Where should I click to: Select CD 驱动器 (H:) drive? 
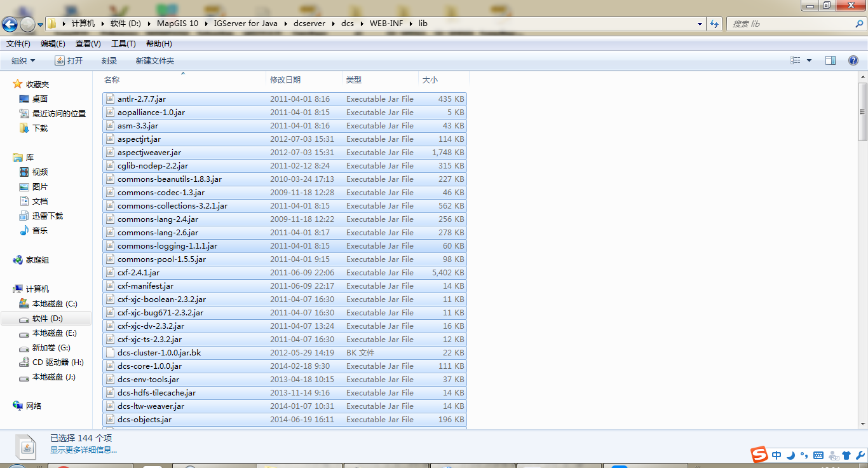(58, 362)
